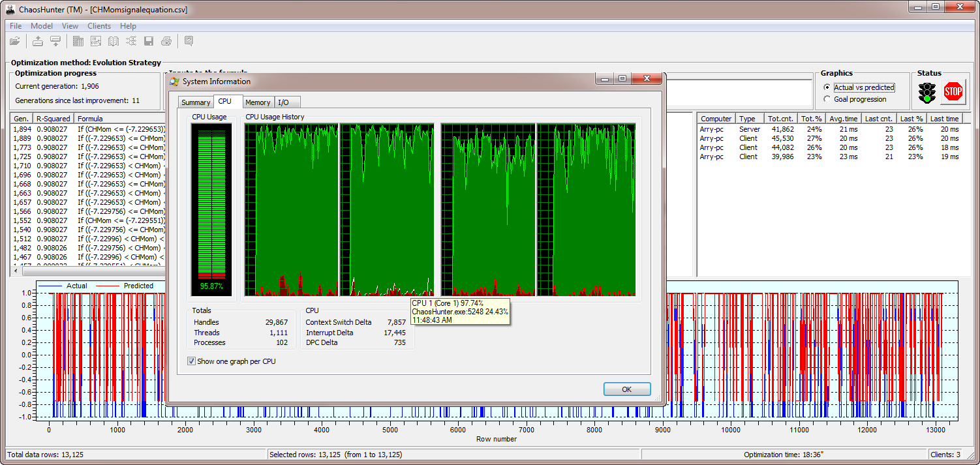Click the R-Squared column header
The image size is (980, 465).
tap(54, 119)
